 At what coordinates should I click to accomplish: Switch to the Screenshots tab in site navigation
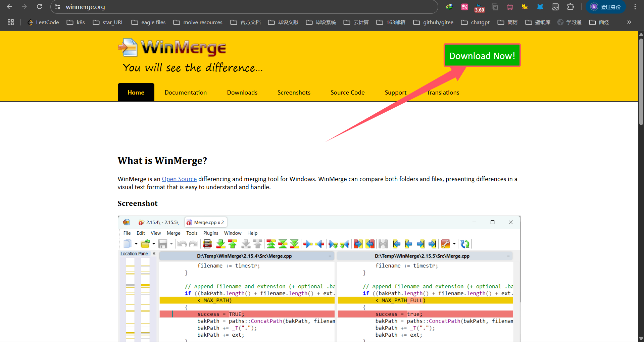click(294, 92)
